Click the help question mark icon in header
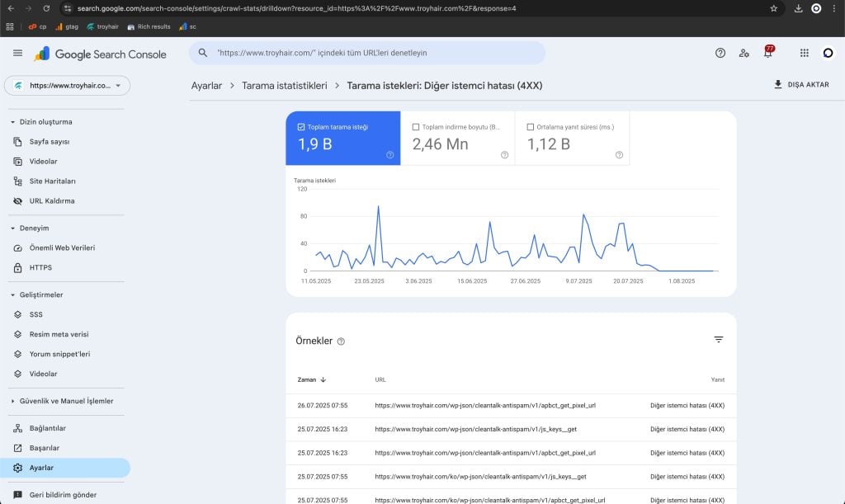The height and width of the screenshot is (504, 845). tap(720, 53)
